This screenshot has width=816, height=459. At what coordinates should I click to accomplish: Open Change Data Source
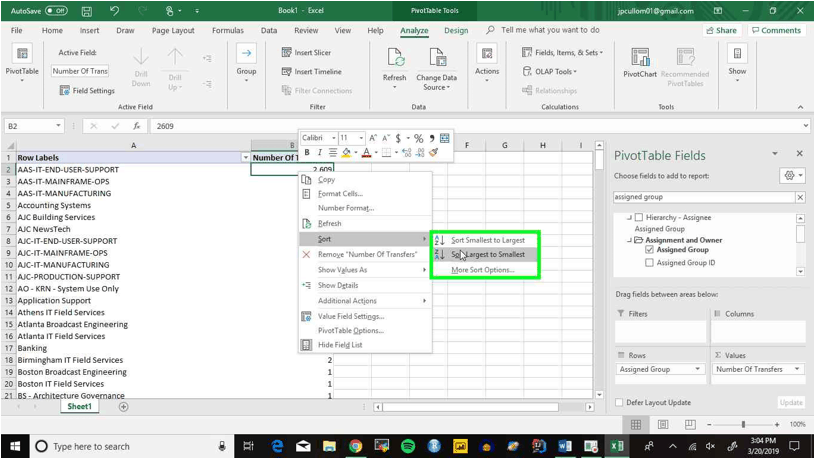437,69
